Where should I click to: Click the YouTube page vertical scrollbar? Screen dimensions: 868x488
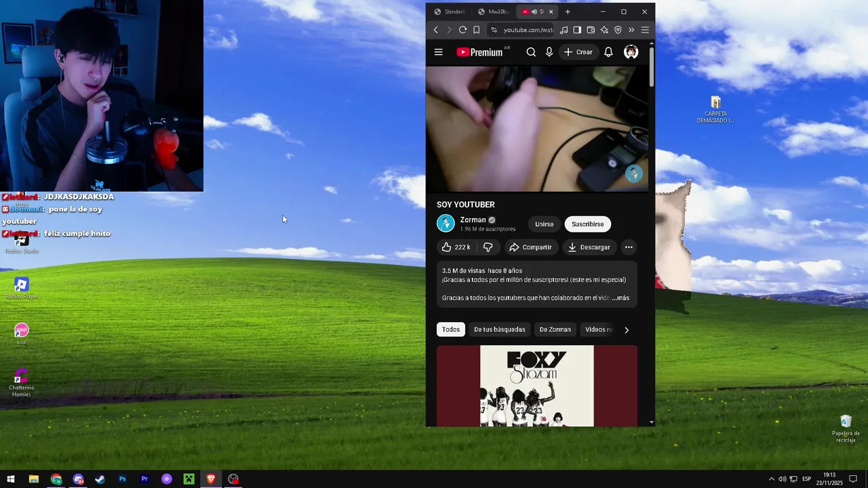coord(652,66)
